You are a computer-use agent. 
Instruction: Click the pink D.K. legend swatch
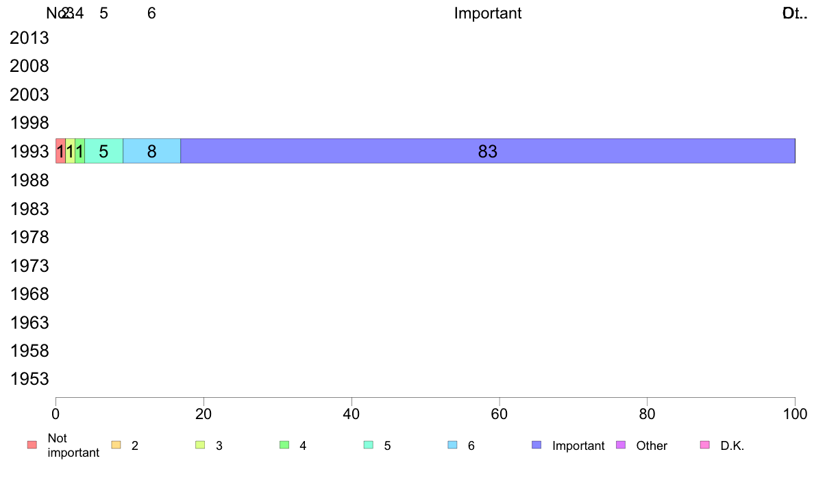705,445
